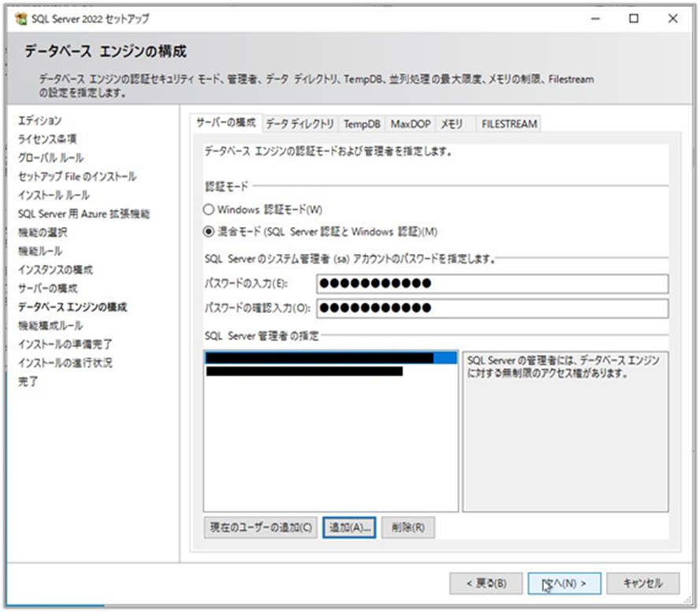Proceed with the 次へ(N) button
Screen dimensions: 700x612
tap(564, 584)
